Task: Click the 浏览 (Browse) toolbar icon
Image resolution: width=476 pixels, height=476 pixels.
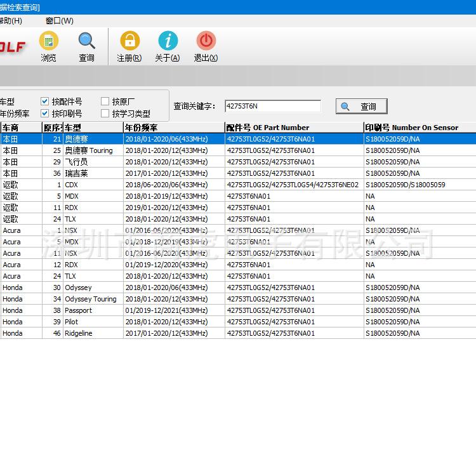Action: point(48,42)
